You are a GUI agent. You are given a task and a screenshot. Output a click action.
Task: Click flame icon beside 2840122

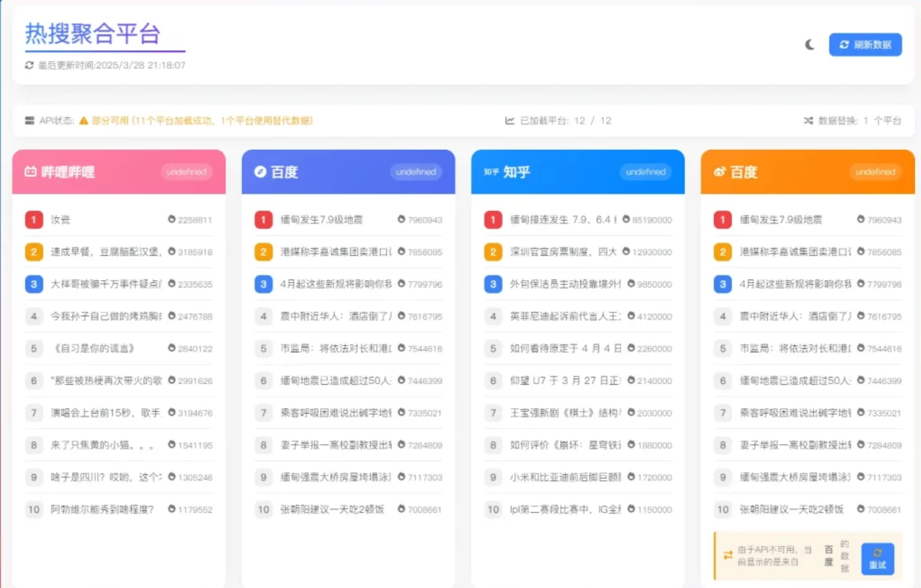(171, 348)
